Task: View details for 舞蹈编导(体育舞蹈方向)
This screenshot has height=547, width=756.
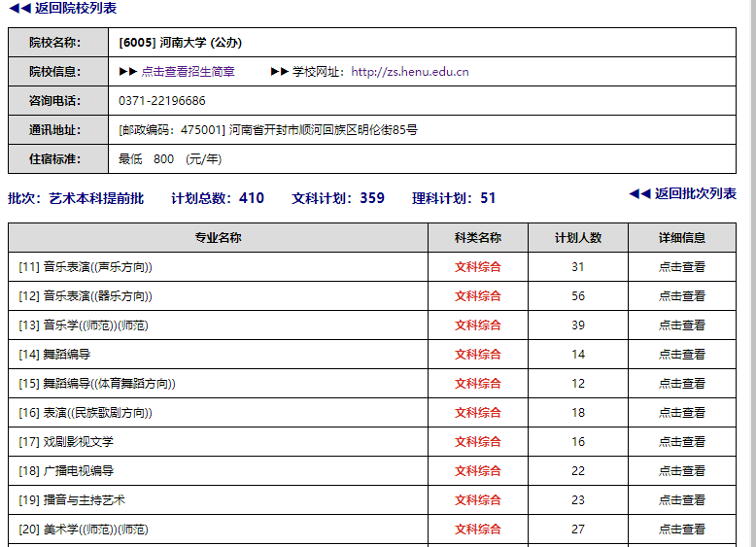Action: pos(681,384)
